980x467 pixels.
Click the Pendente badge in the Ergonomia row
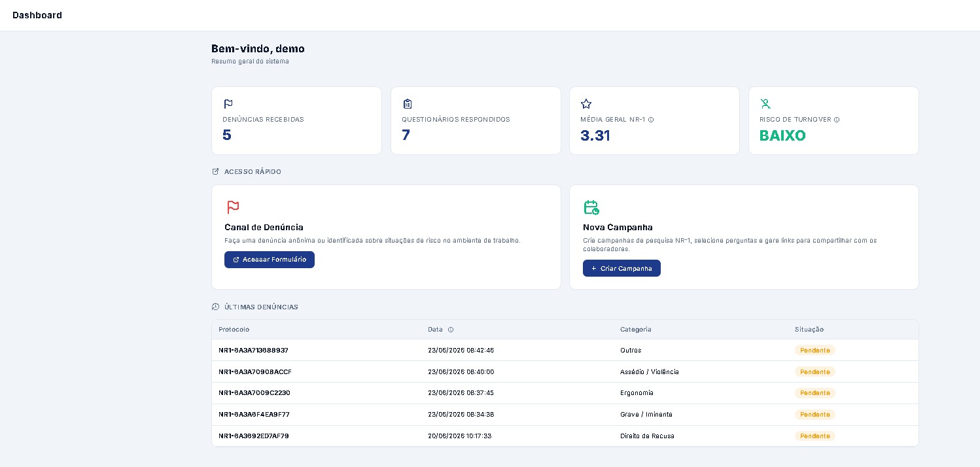tap(815, 393)
